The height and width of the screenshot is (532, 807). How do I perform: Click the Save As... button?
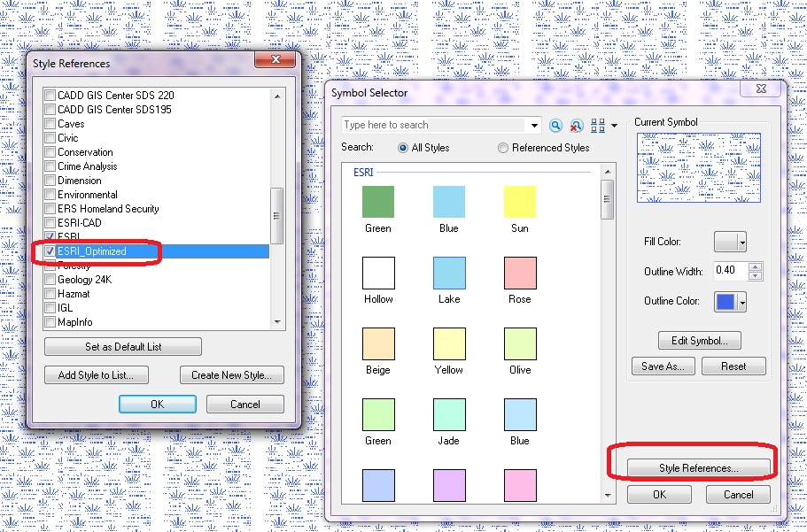pos(663,366)
